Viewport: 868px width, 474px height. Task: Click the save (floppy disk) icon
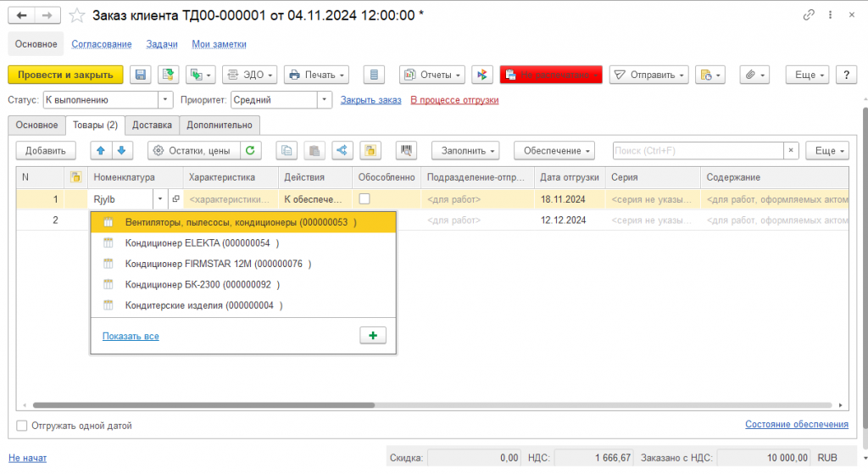click(141, 75)
